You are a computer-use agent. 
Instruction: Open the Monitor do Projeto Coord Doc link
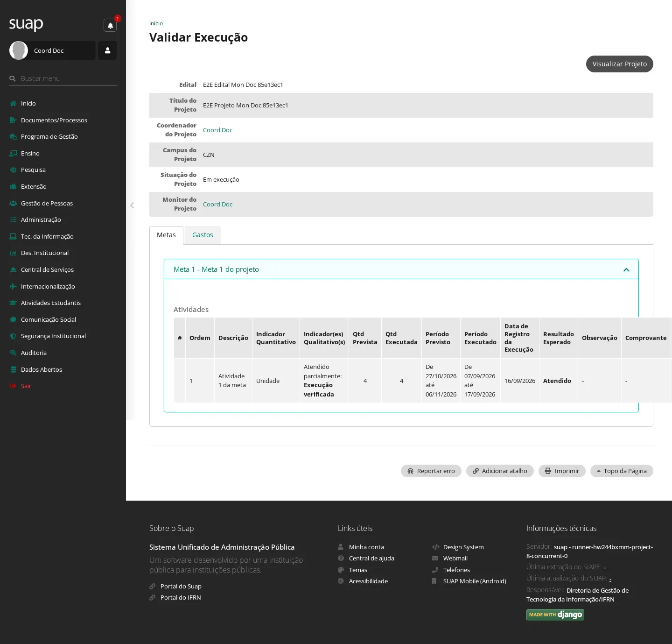(217, 204)
